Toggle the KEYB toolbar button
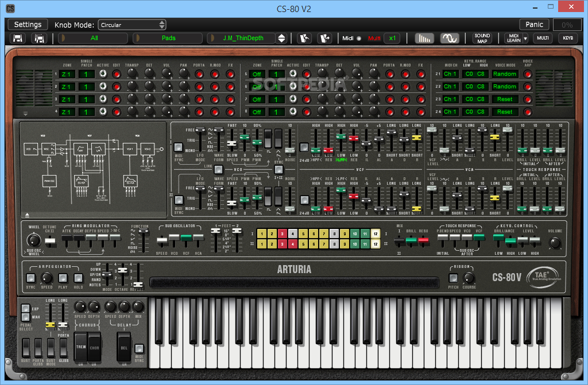This screenshot has height=385, width=588. [x=568, y=38]
